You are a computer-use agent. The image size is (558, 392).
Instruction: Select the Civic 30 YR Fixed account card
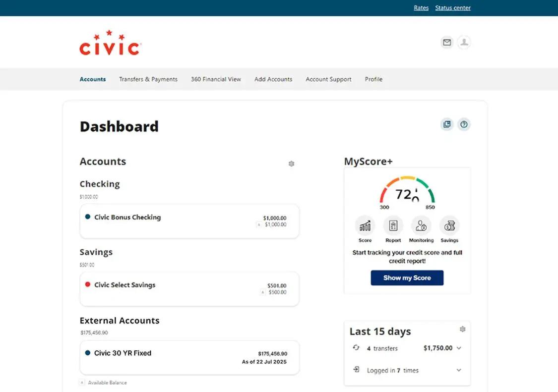coord(189,357)
